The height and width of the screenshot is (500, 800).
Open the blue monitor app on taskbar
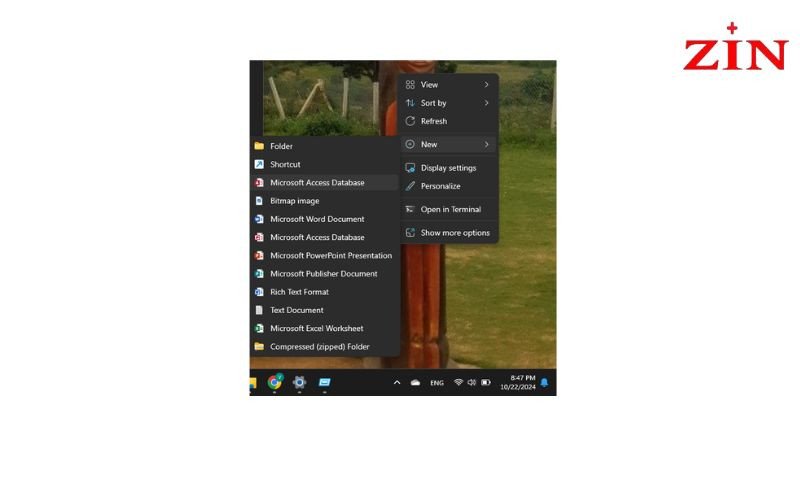pos(324,382)
